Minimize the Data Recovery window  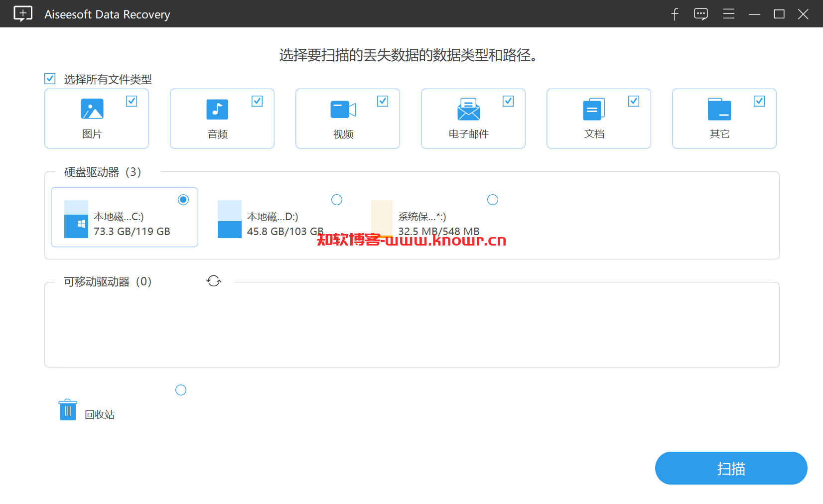pos(754,14)
